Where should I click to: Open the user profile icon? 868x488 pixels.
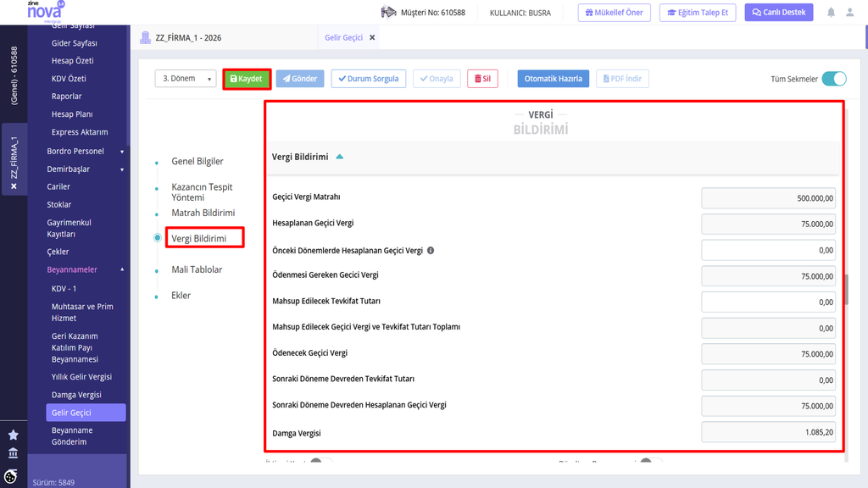(849, 12)
